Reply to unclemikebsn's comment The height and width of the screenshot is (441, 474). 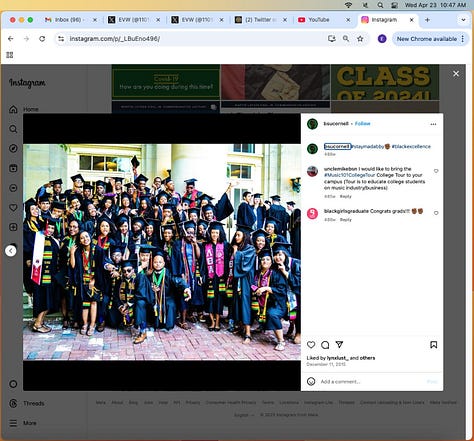[346, 196]
